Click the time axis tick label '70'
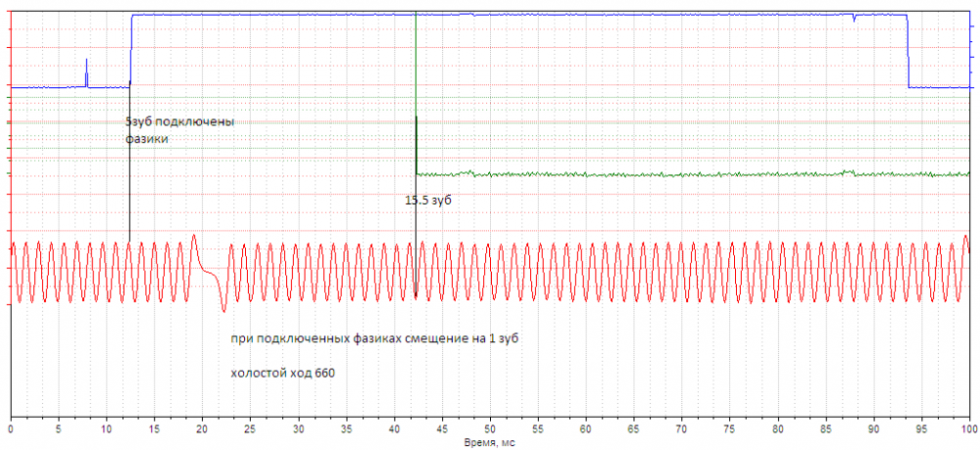Screen dimensions: 980x450 click(682, 429)
